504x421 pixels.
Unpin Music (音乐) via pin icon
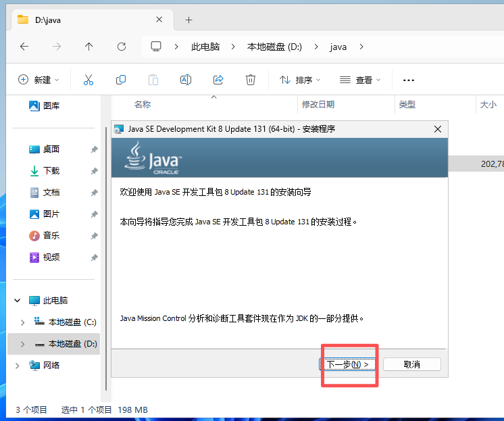(x=94, y=236)
